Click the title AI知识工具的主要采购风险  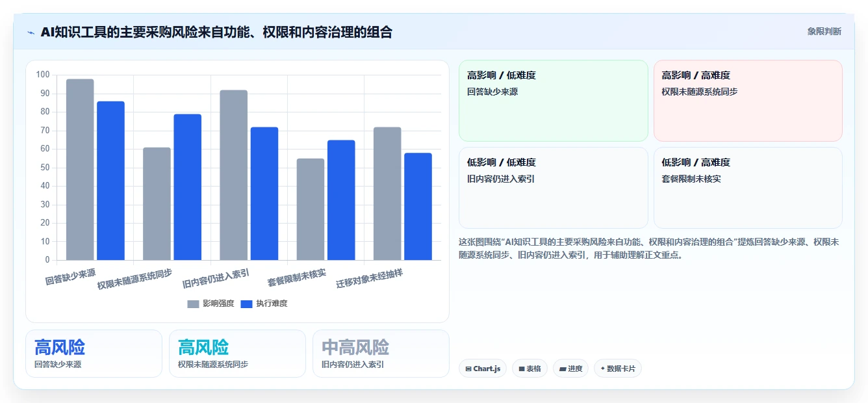point(216,32)
